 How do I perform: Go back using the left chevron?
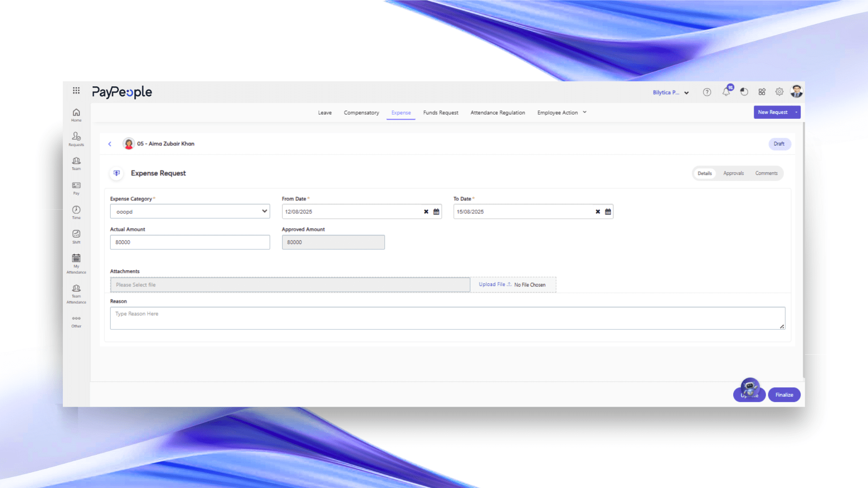point(109,144)
